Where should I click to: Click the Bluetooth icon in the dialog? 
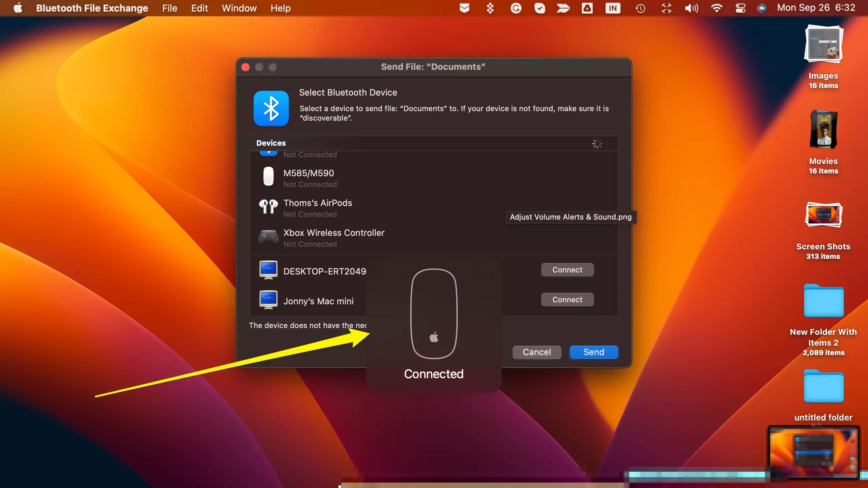click(271, 108)
